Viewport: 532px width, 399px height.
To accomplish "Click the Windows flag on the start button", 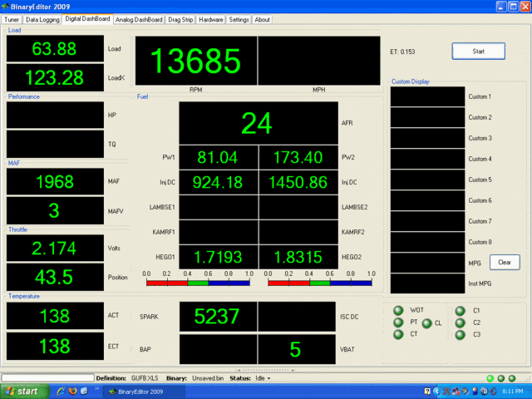I will coord(10,392).
